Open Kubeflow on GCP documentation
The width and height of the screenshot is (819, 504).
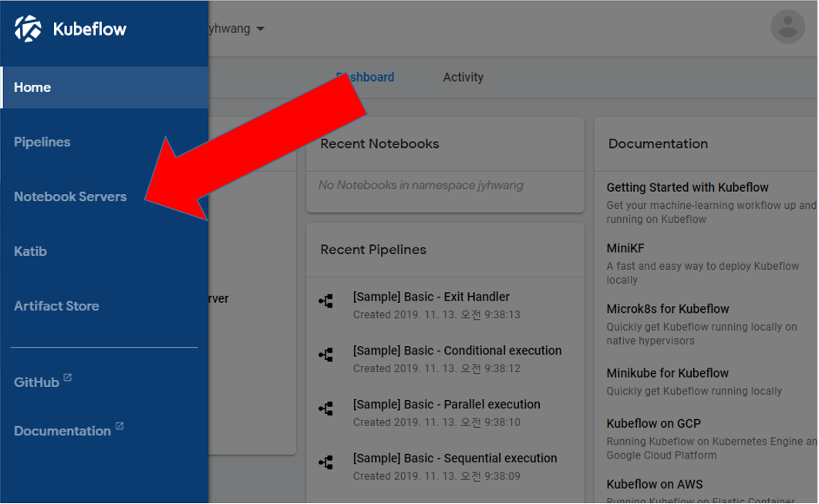653,424
